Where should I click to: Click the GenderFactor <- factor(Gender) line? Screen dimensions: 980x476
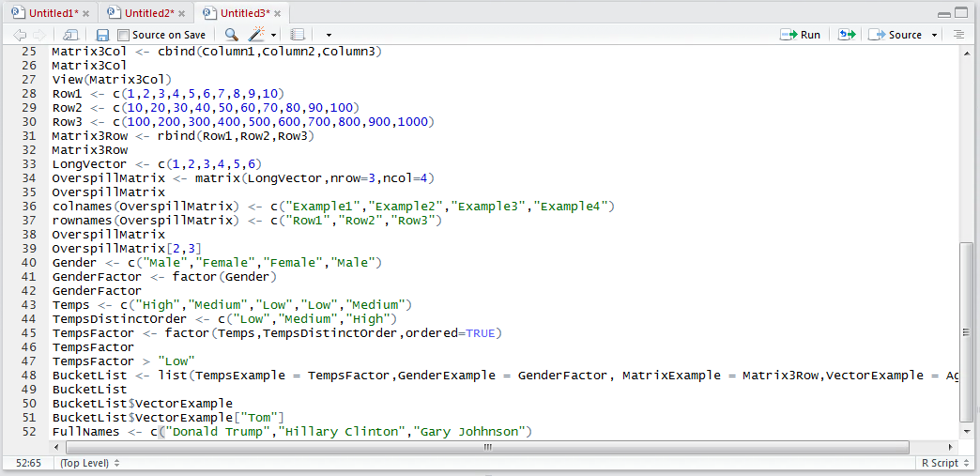[164, 276]
